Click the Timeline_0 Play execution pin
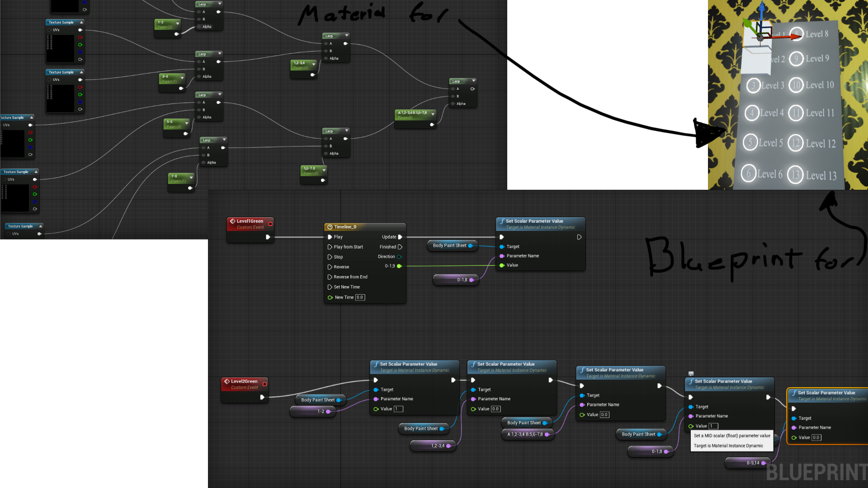 pyautogui.click(x=330, y=237)
